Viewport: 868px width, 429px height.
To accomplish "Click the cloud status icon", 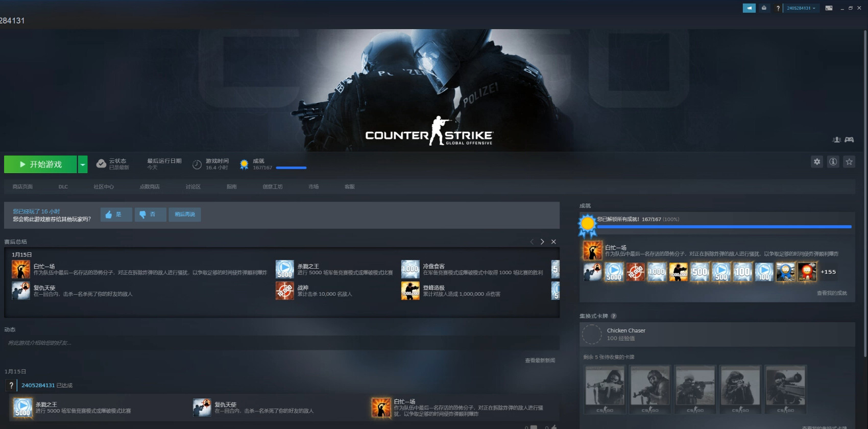I will tap(101, 163).
